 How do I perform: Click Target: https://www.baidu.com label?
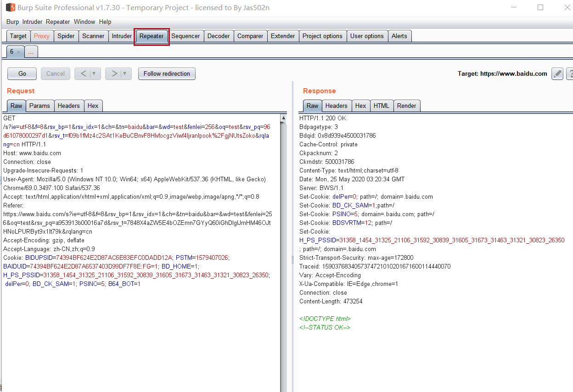(x=502, y=73)
